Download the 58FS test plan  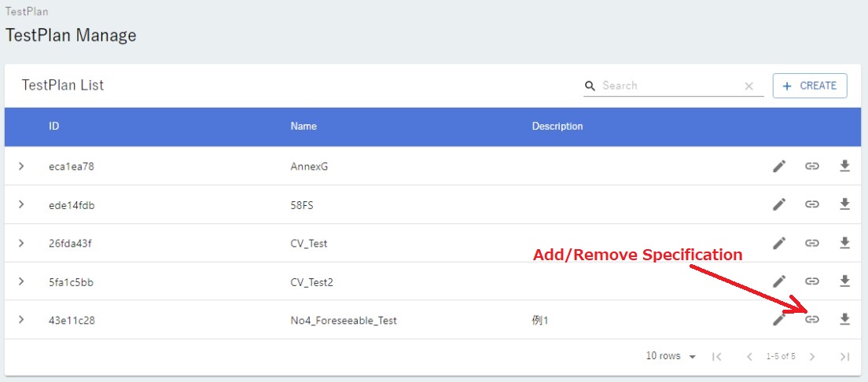(x=845, y=204)
